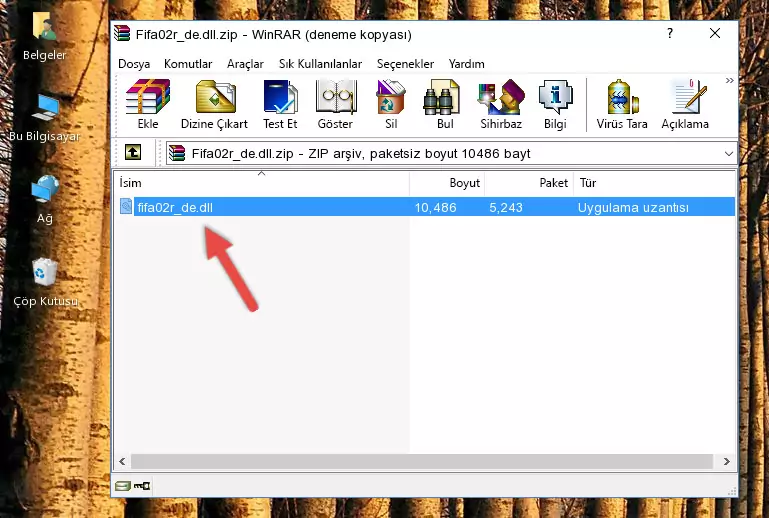
Task: Select Bu Bilgisayar desktop icon
Action: coord(45,118)
